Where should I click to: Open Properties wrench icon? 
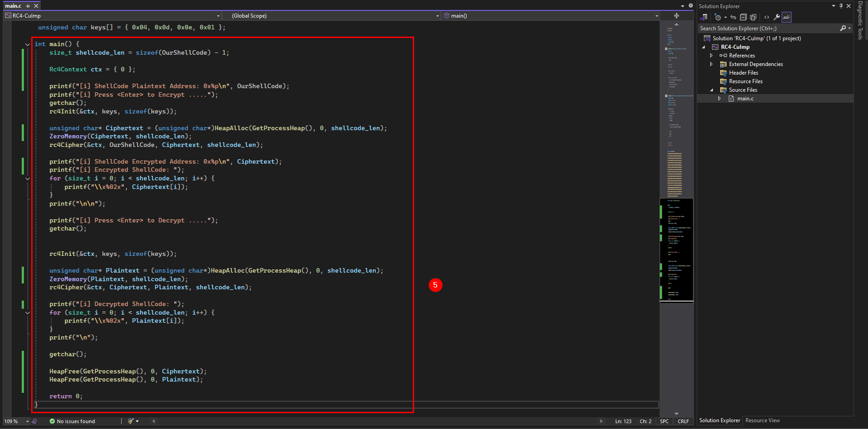click(777, 17)
